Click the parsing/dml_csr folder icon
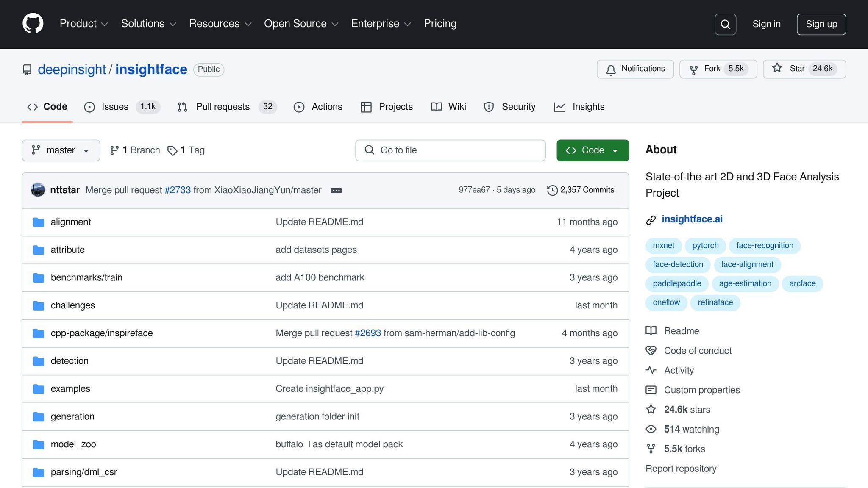This screenshot has width=868, height=488. click(39, 472)
